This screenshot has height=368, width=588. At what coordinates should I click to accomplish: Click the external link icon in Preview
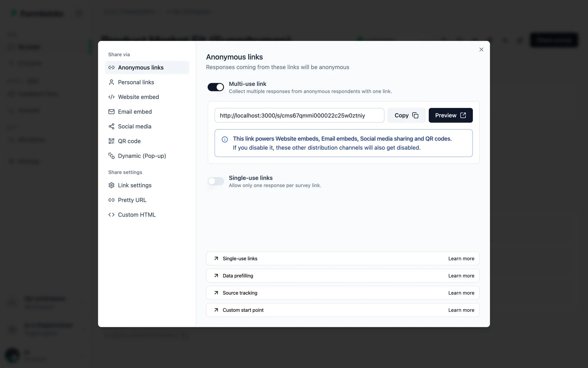pyautogui.click(x=463, y=115)
